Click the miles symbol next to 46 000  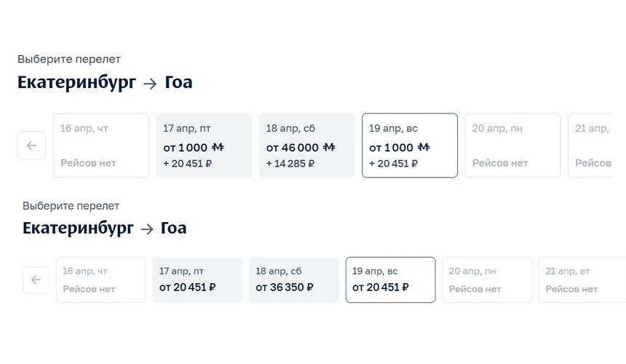(328, 147)
